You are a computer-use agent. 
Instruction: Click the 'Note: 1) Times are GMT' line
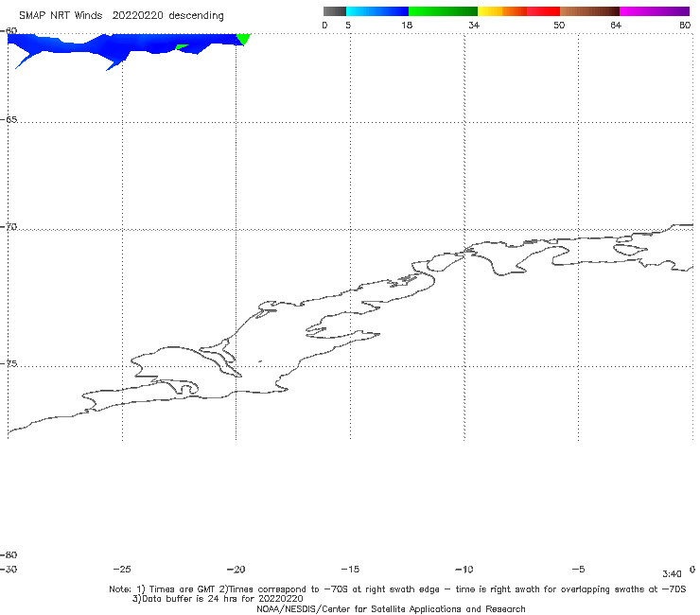click(397, 589)
